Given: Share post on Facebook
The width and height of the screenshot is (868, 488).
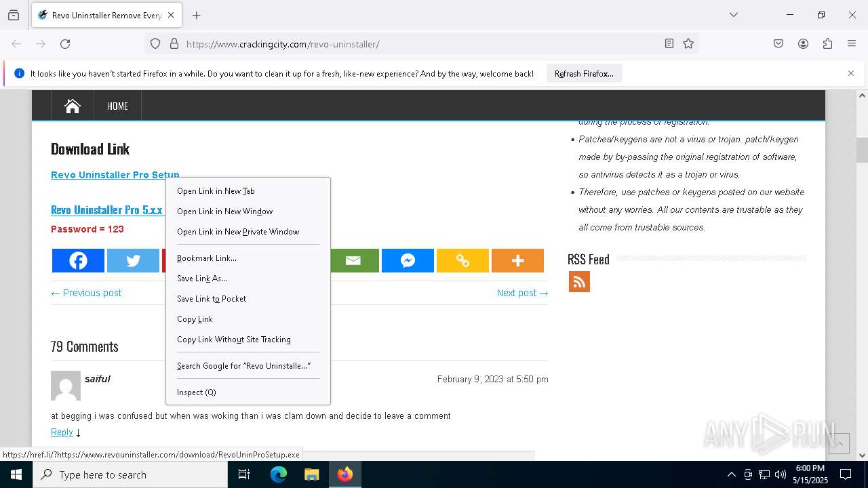Looking at the screenshot, I should point(78,261).
